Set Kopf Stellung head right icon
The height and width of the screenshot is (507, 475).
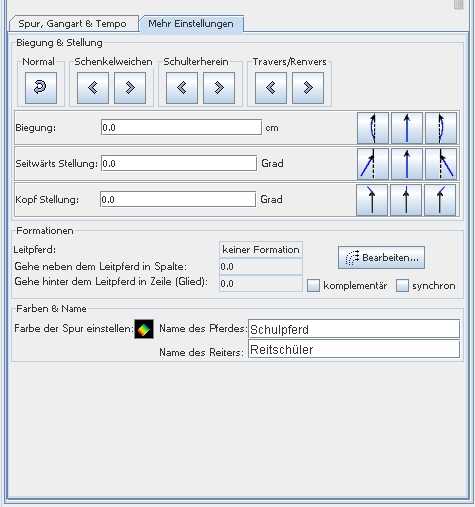click(440, 200)
